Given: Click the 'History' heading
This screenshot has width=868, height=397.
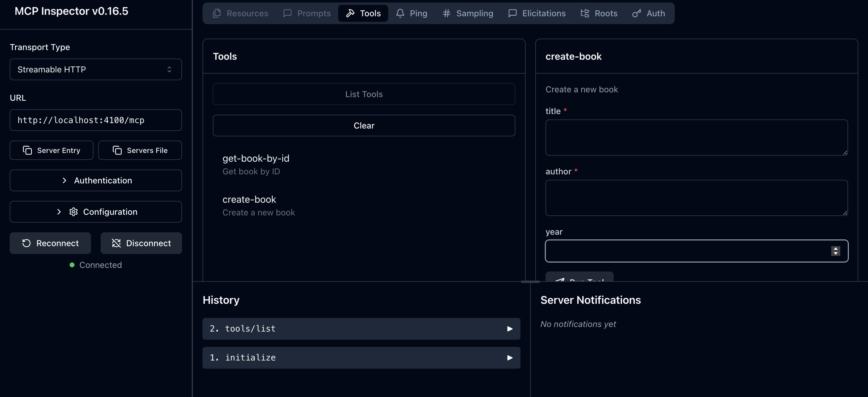Looking at the screenshot, I should tap(221, 300).
